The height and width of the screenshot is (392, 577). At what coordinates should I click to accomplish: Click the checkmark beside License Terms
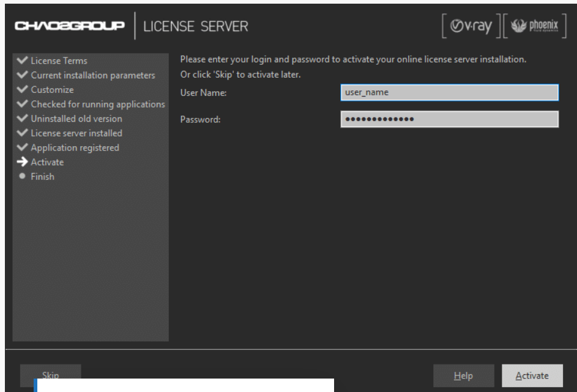(x=23, y=60)
